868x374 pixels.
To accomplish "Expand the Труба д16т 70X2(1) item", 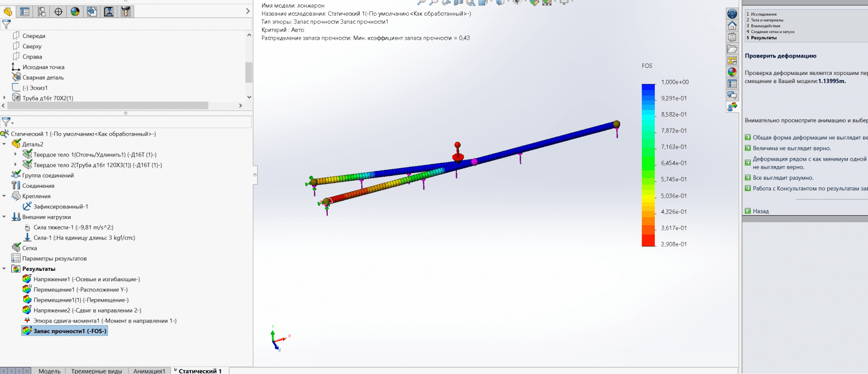I will point(4,98).
